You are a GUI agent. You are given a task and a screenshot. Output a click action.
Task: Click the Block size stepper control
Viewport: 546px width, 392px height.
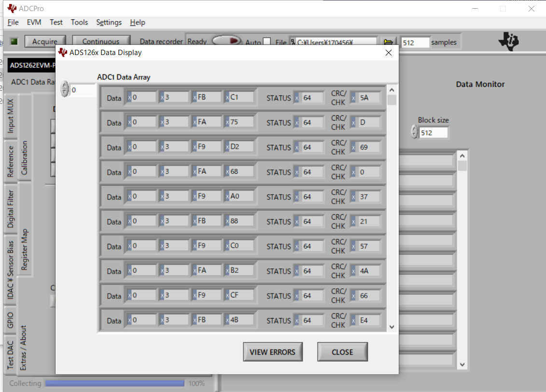click(x=414, y=132)
